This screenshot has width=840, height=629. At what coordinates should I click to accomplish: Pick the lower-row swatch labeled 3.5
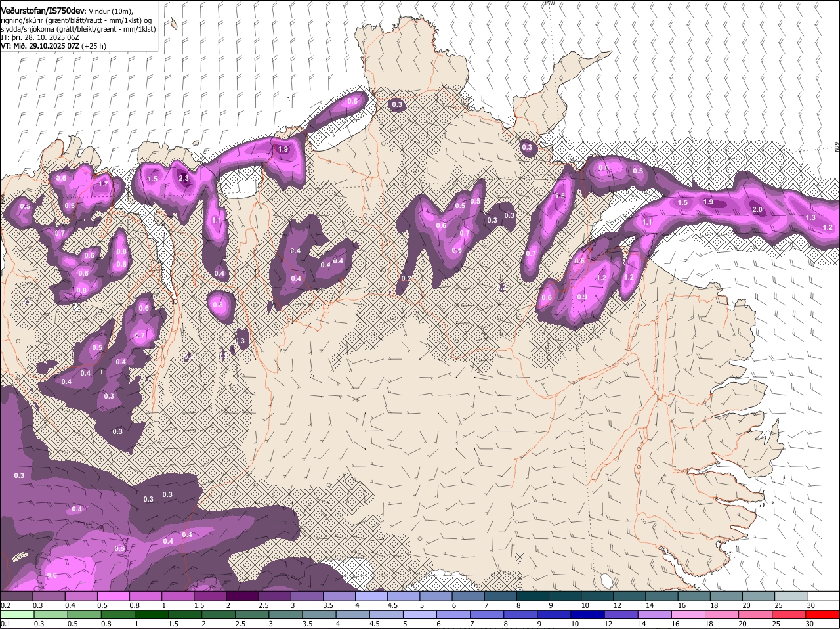[320, 615]
